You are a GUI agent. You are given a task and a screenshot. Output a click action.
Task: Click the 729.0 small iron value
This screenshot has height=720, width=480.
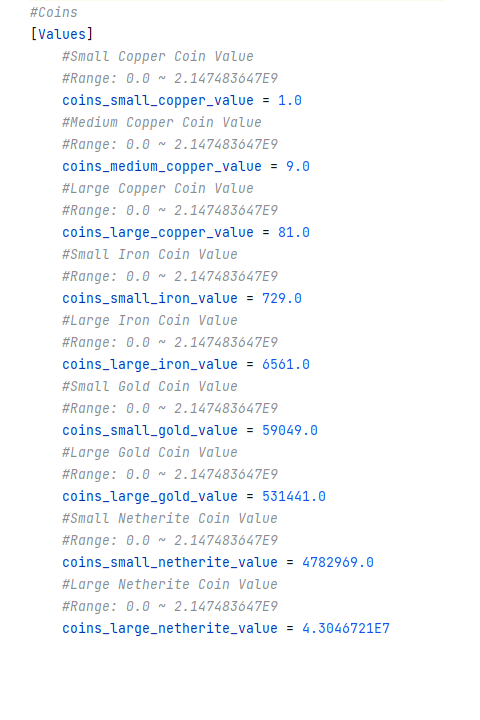pyautogui.click(x=282, y=299)
